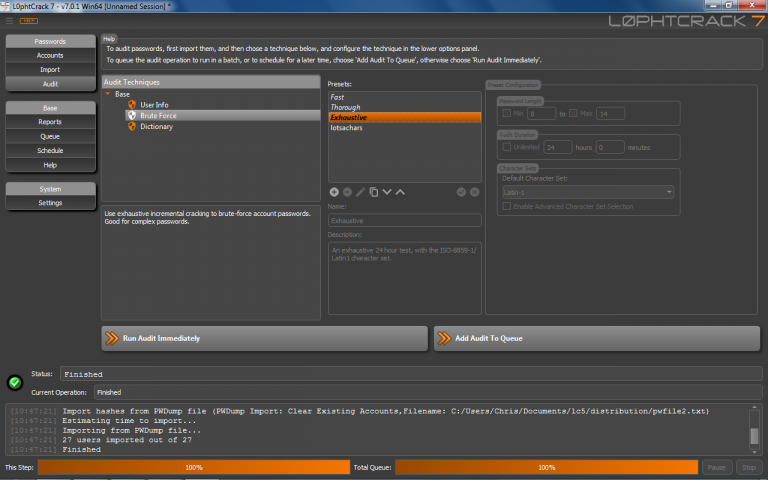
Task: Toggle the Unlimited audit duration checkbox
Action: [x=505, y=147]
